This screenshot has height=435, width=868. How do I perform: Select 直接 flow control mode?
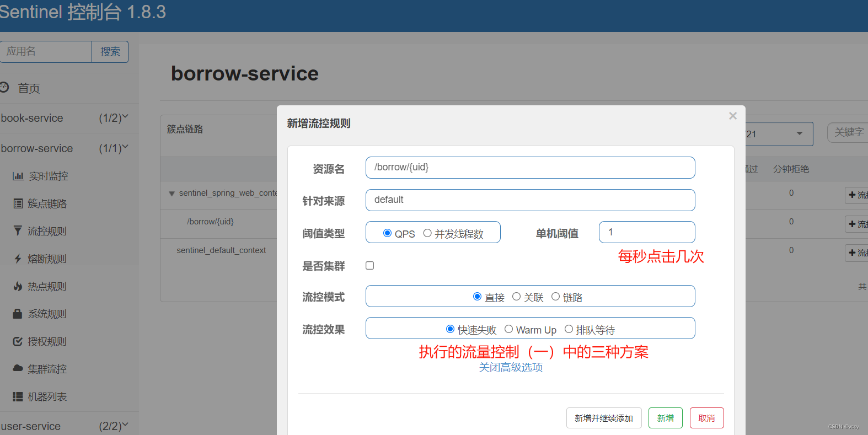click(x=478, y=297)
